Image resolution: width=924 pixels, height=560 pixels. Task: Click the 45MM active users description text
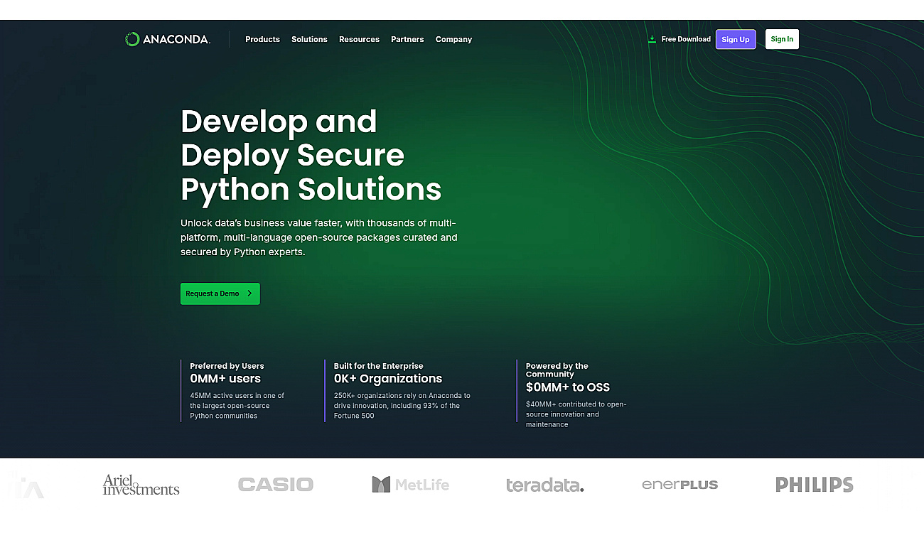(237, 406)
